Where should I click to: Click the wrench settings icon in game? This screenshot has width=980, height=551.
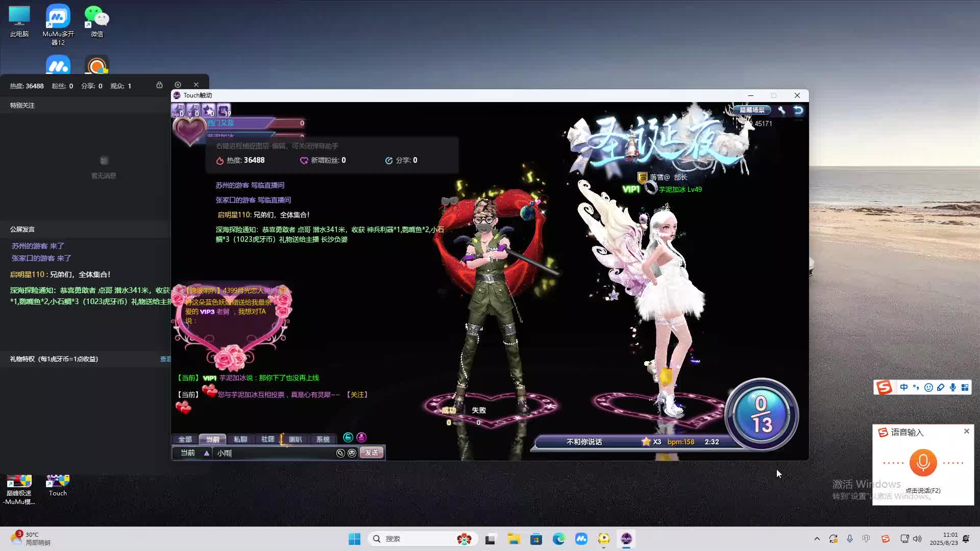coord(781,110)
